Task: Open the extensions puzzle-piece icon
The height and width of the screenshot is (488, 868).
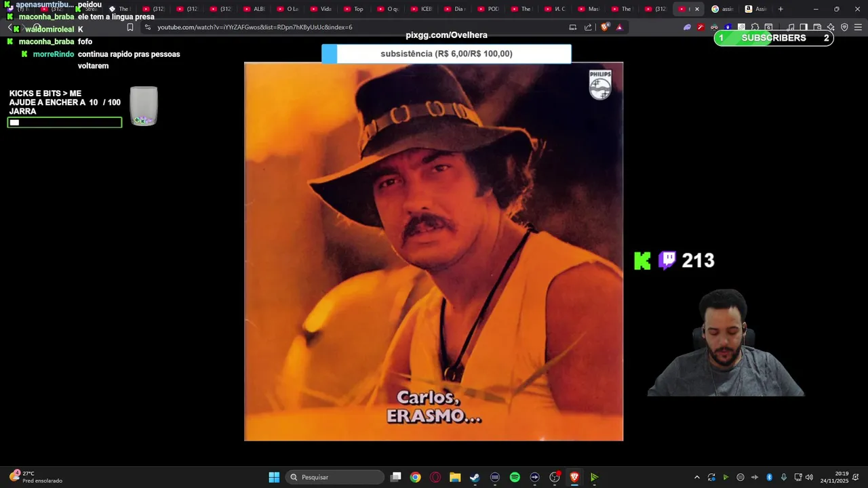Action: (x=755, y=27)
